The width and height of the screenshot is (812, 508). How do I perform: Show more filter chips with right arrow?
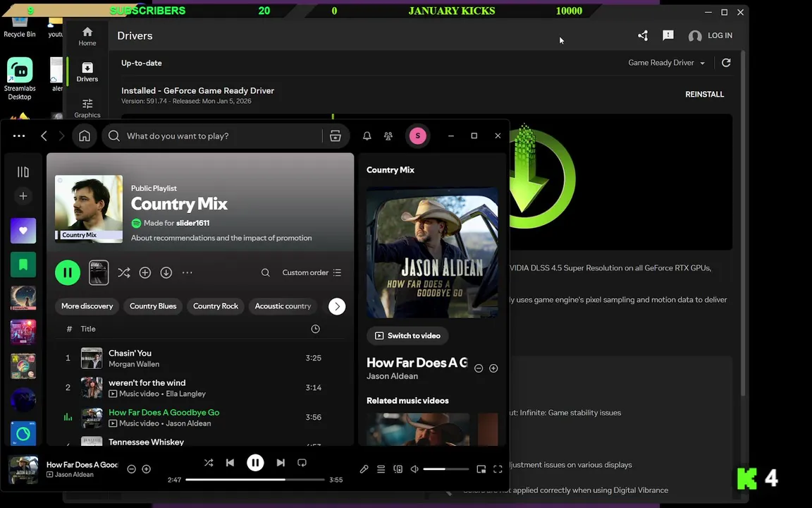(x=337, y=306)
